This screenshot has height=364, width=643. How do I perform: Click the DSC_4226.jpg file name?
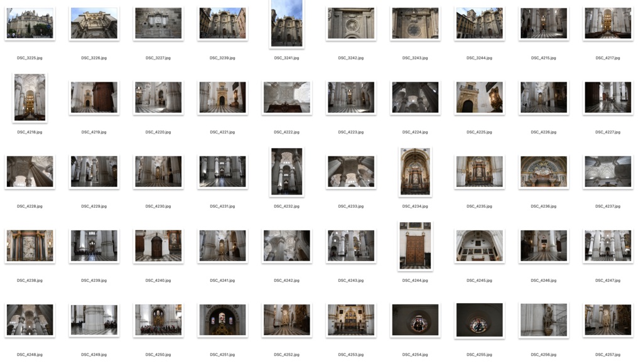coord(544,132)
